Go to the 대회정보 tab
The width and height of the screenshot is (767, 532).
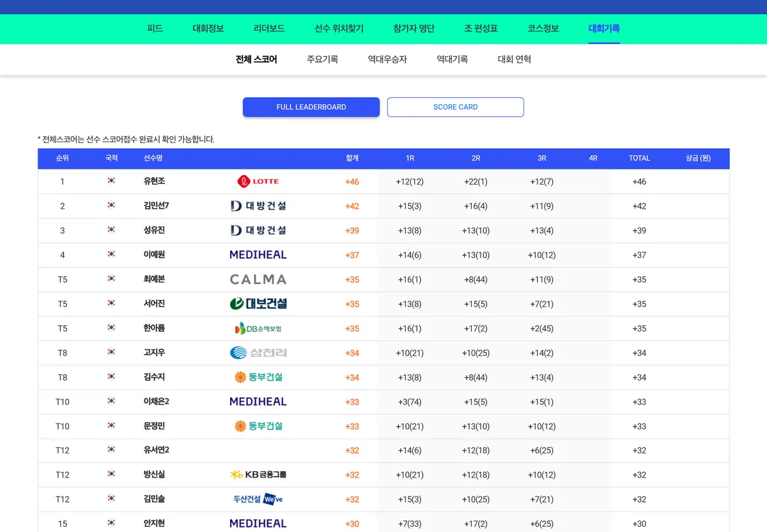pos(208,29)
